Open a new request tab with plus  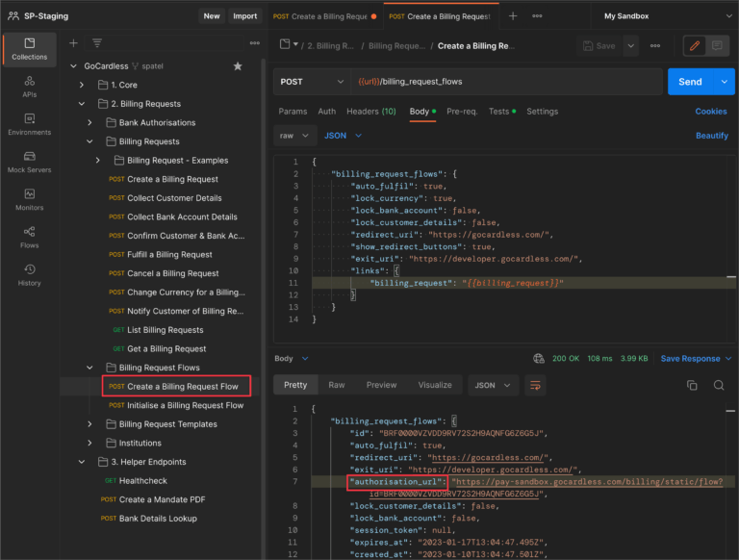(x=513, y=16)
